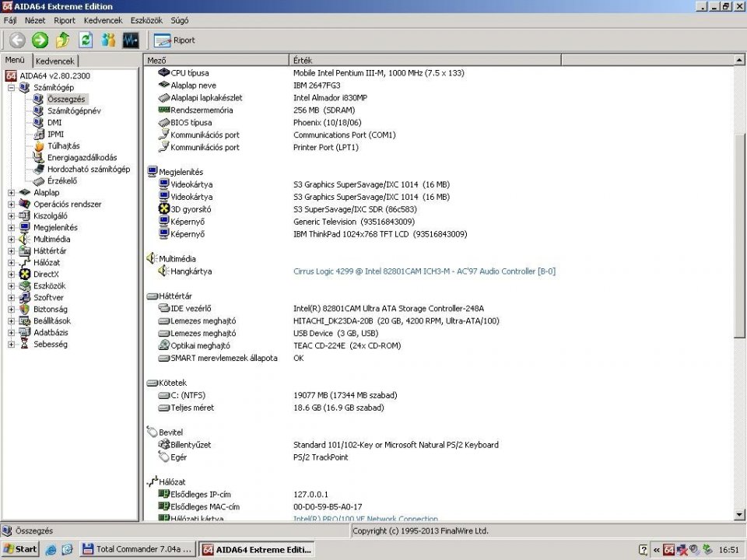Select AIDA64 v2.80.2300 root item

coord(54,75)
